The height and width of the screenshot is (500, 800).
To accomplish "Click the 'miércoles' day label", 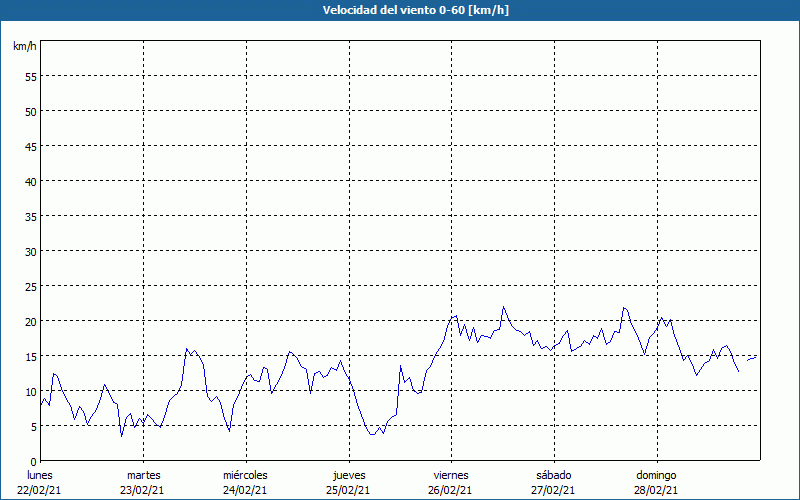I will [x=245, y=475].
